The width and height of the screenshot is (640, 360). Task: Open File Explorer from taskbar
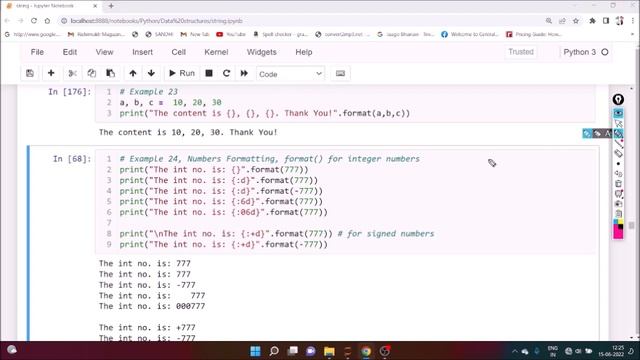pos(329,351)
